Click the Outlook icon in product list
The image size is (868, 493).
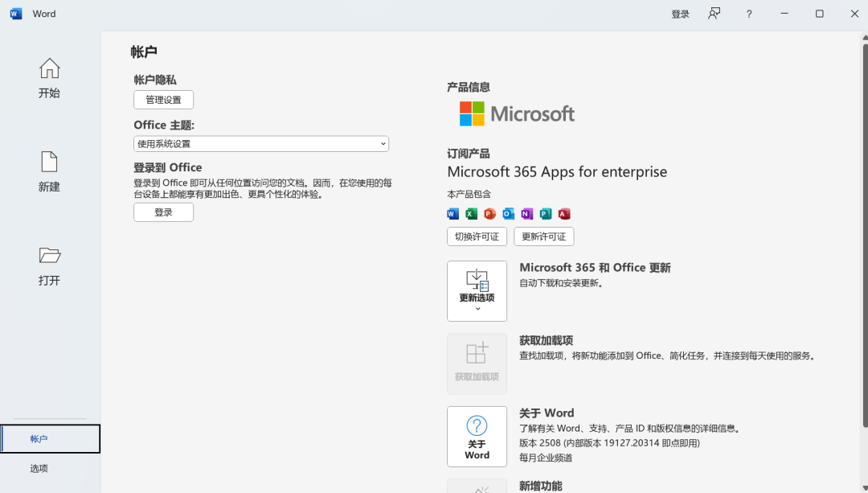pyautogui.click(x=508, y=214)
